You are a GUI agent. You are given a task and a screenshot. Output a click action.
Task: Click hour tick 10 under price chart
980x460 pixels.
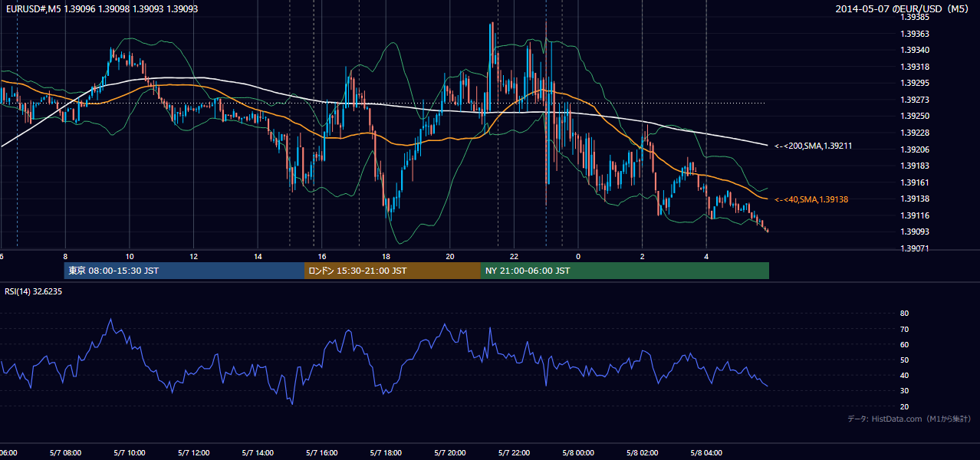pyautogui.click(x=130, y=257)
